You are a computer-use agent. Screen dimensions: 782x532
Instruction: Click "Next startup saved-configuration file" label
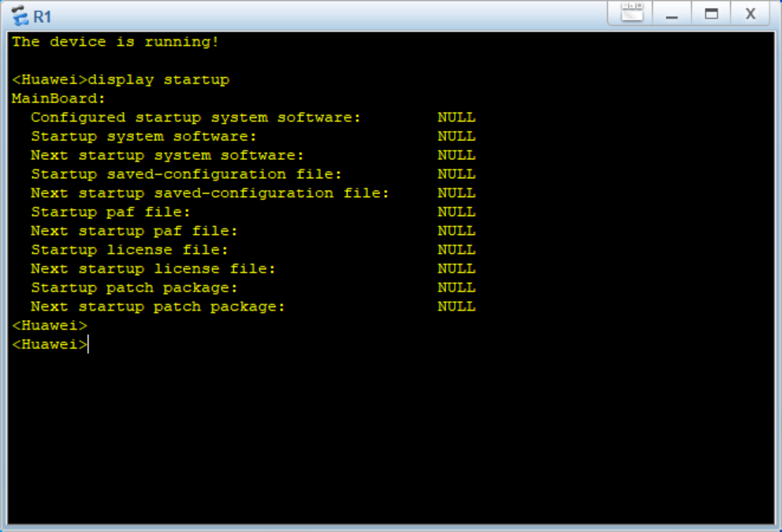(210, 193)
